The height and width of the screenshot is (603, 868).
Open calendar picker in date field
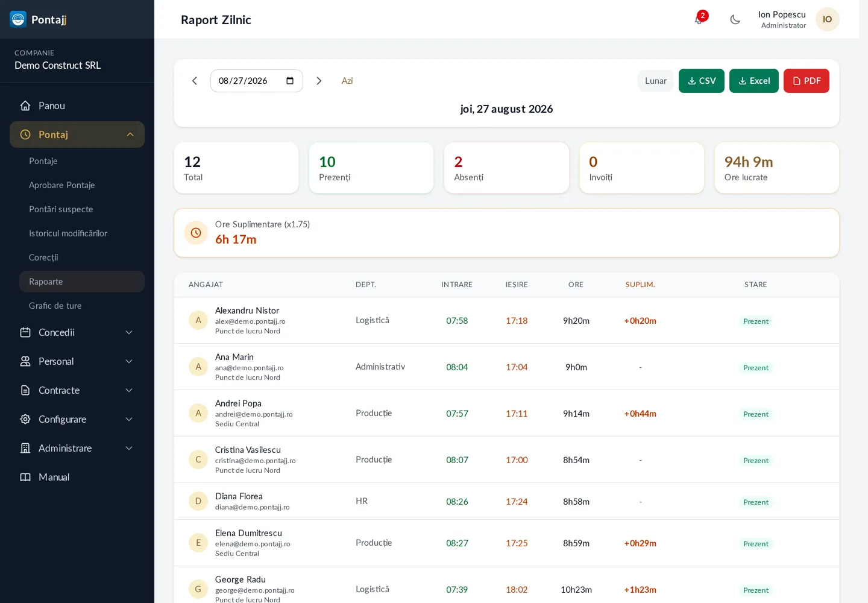tap(290, 81)
